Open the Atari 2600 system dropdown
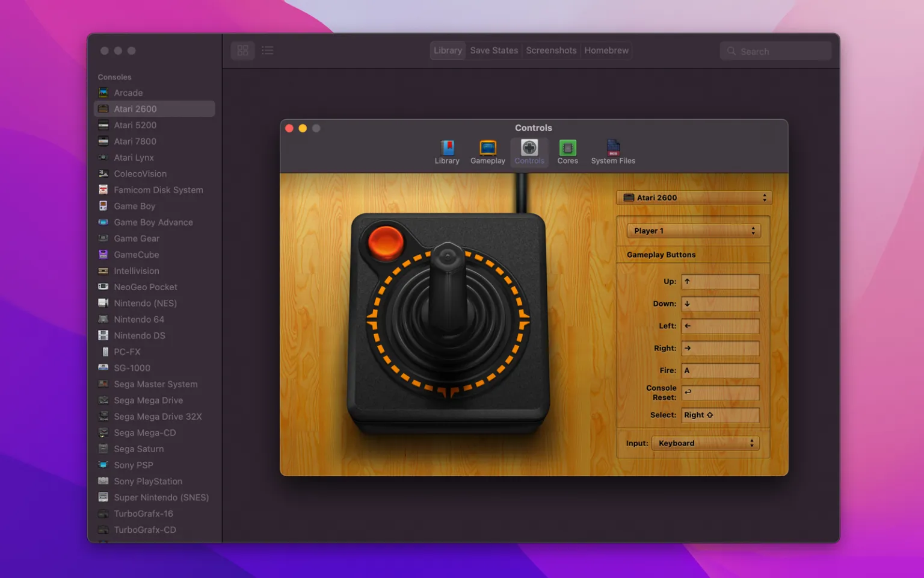 click(693, 197)
